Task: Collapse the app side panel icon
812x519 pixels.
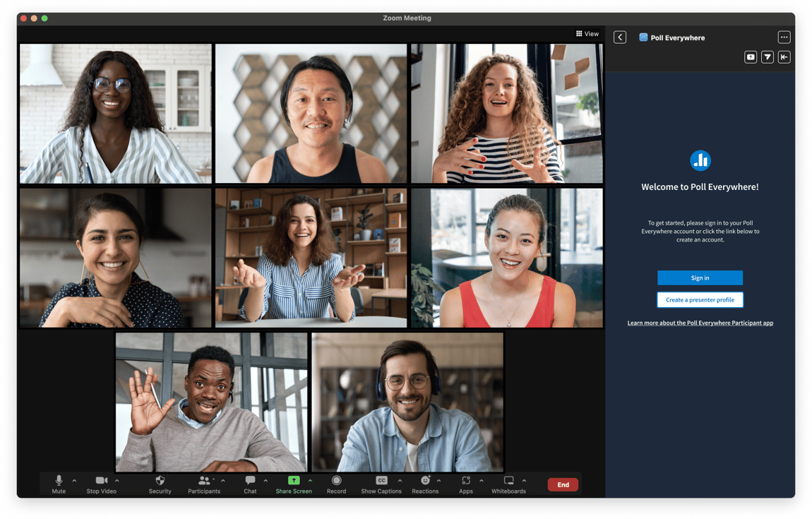Action: (x=784, y=57)
